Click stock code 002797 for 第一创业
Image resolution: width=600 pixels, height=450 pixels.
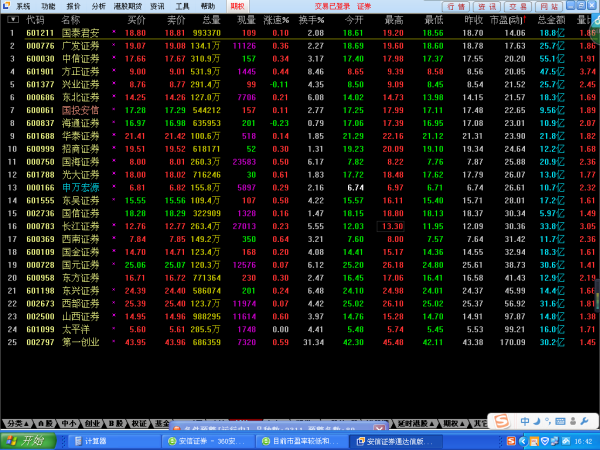[x=40, y=342]
